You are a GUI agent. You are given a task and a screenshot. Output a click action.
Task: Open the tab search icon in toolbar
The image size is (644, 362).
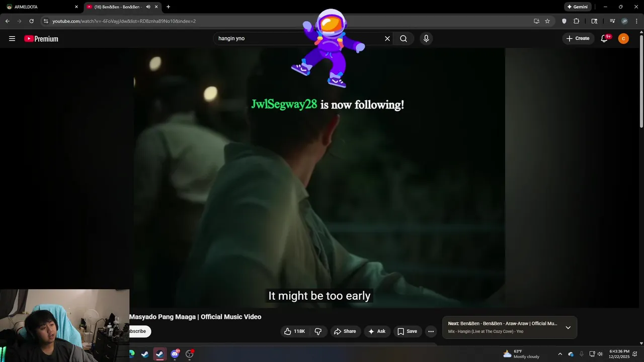[x=594, y=21]
